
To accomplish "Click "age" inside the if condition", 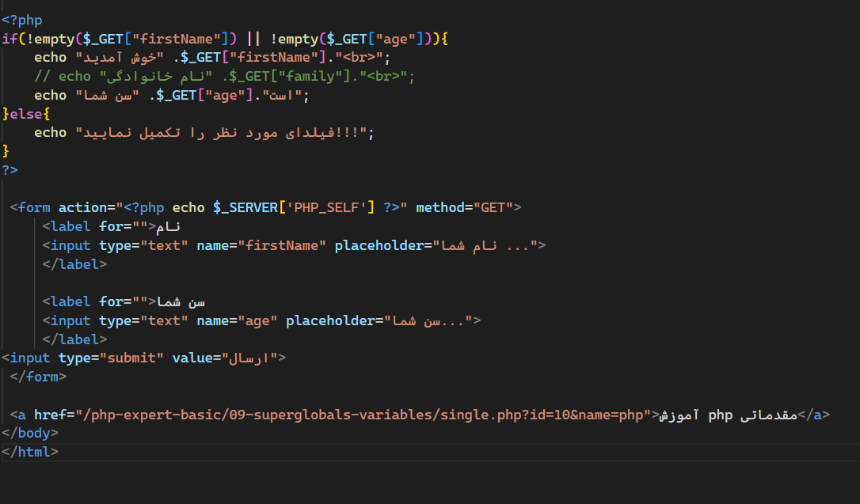I will (396, 39).
